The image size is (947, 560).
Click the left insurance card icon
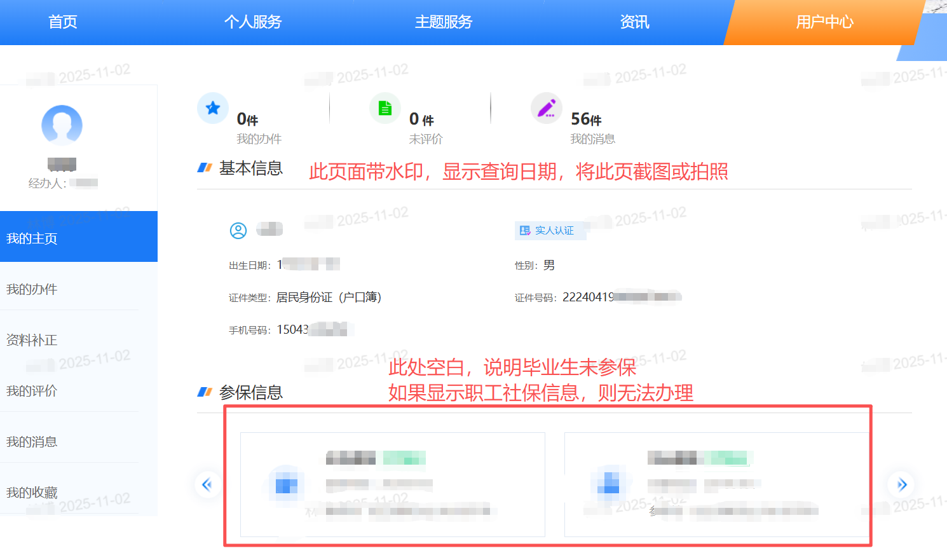point(286,486)
